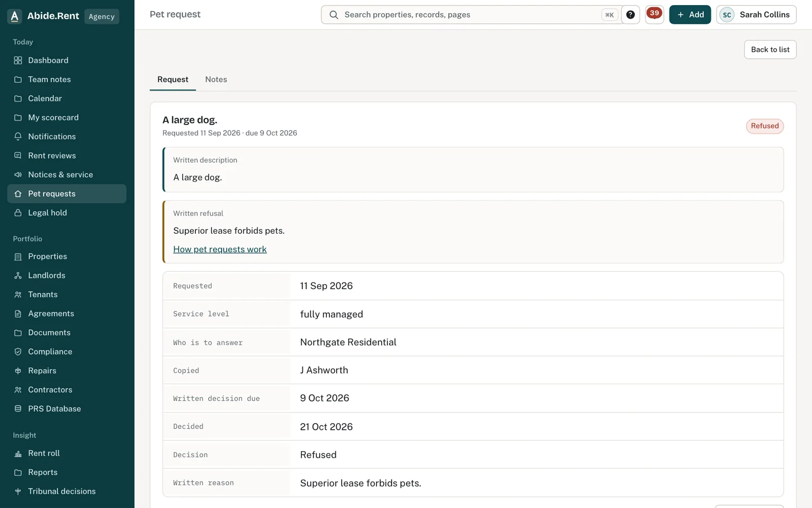The image size is (812, 508).
Task: Switch to the Request tab
Action: point(173,79)
